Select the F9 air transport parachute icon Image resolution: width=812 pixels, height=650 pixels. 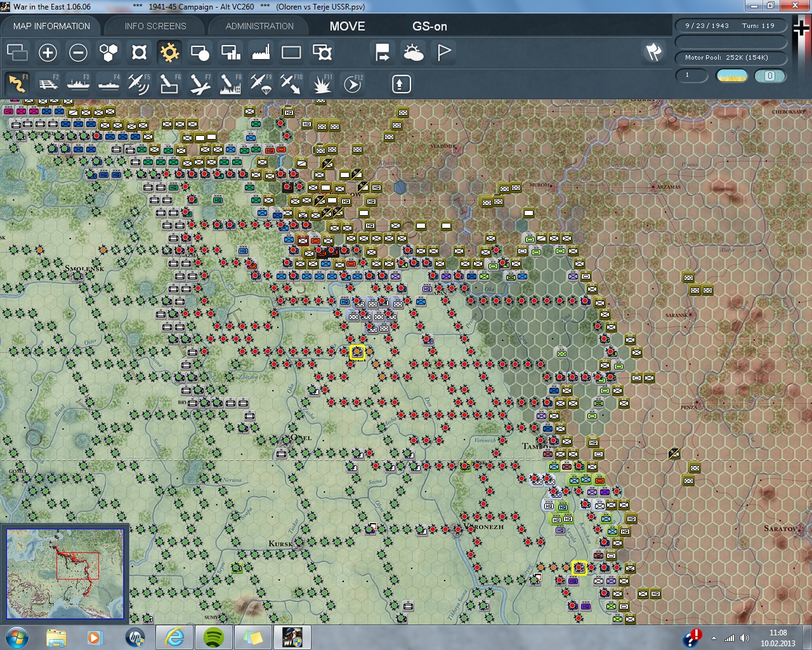tap(261, 84)
